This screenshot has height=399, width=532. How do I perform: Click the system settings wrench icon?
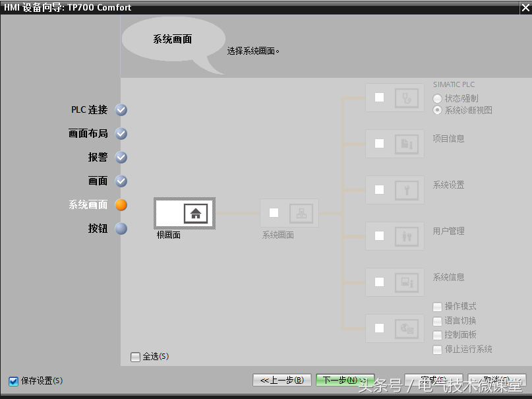pyautogui.click(x=407, y=191)
